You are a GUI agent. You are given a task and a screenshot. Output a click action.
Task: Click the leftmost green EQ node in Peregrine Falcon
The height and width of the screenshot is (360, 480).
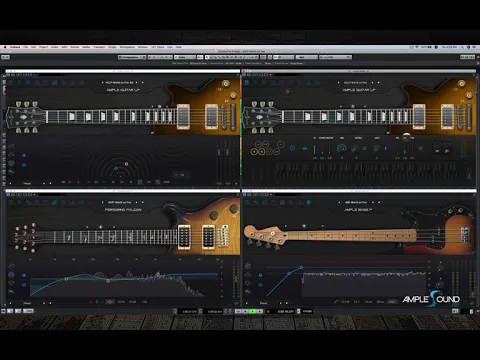(x=66, y=279)
